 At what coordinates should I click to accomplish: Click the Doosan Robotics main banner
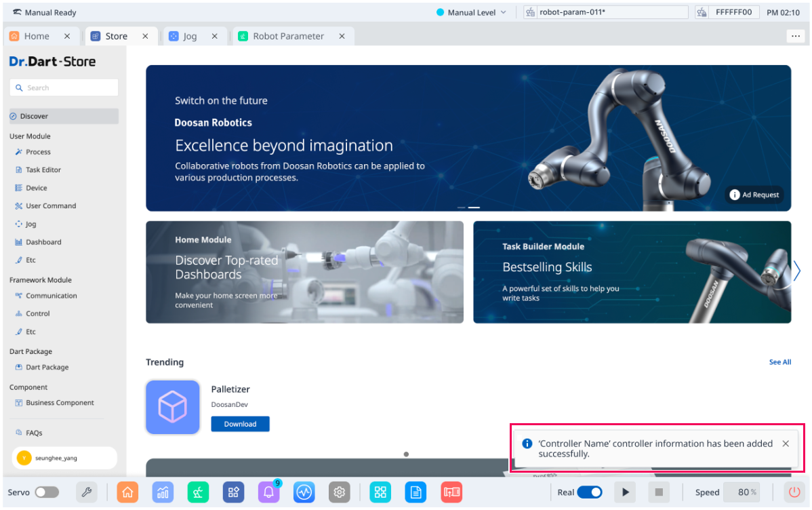click(x=468, y=138)
